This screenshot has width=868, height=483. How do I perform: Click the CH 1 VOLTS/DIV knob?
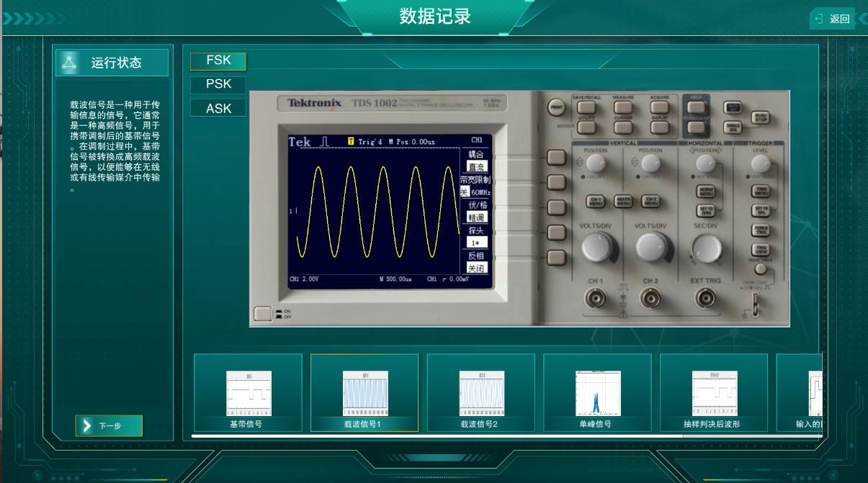(596, 247)
